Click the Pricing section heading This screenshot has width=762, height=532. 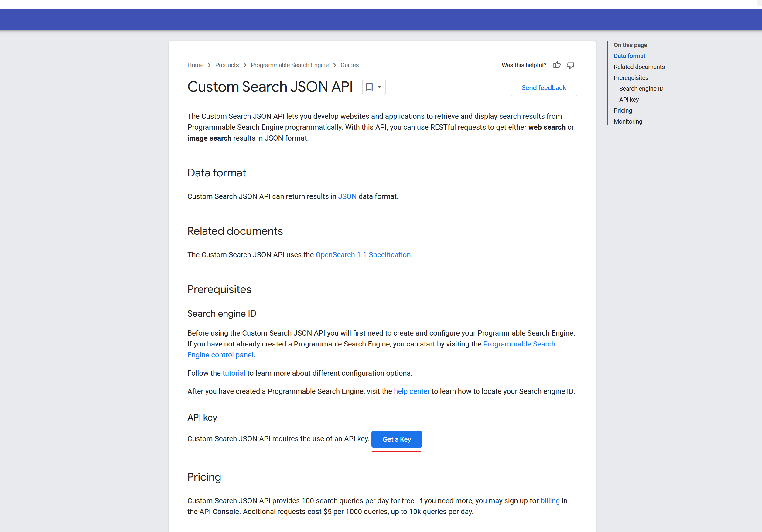tap(204, 478)
